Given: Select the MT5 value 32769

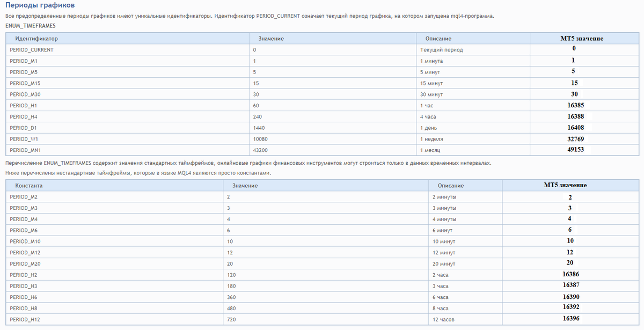Looking at the screenshot, I should (575, 138).
